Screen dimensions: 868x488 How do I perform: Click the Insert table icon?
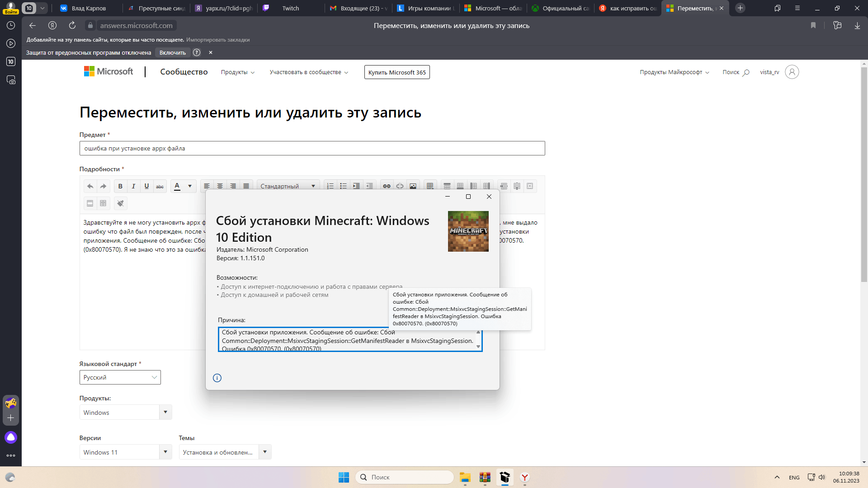[428, 185]
